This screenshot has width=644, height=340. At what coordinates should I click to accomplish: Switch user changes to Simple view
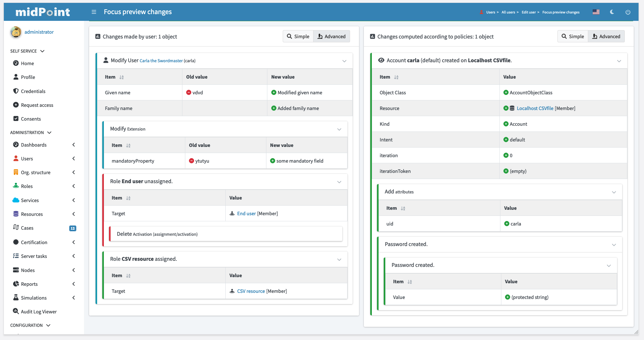pyautogui.click(x=298, y=37)
